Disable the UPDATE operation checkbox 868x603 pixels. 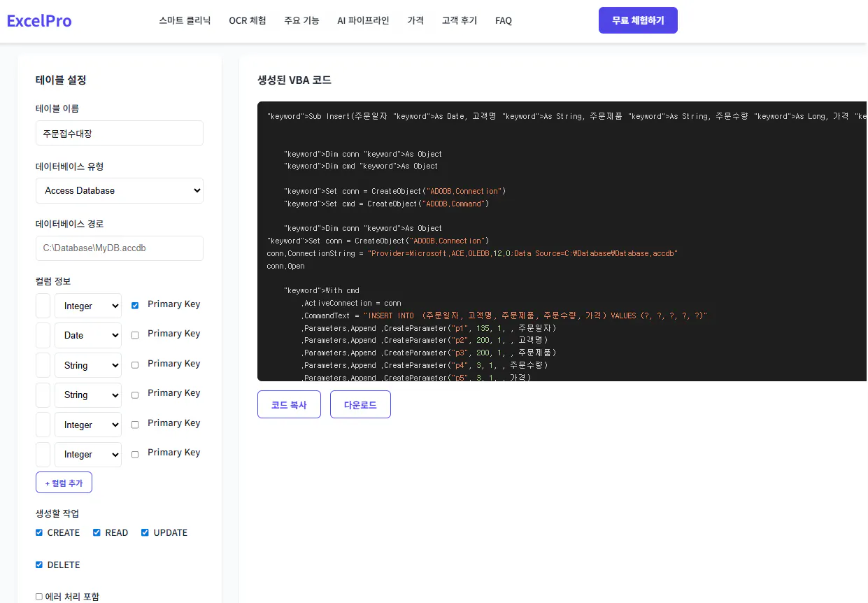(x=145, y=532)
